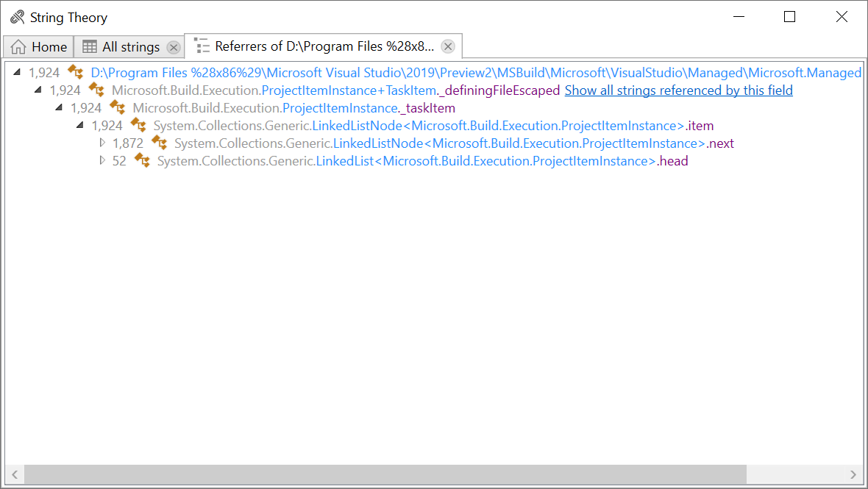Select ProjectItemInstance+TaskItem._definingFileEscaped text
868x489 pixels.
pos(336,90)
